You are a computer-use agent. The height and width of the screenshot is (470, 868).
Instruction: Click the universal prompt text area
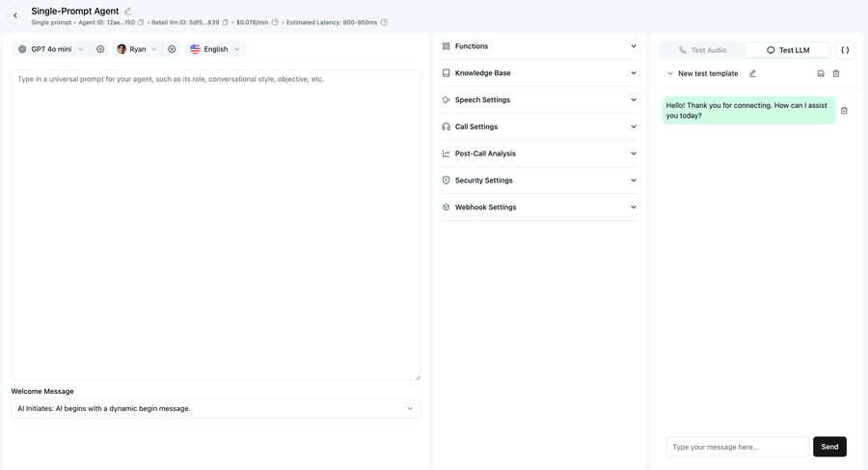[215, 224]
